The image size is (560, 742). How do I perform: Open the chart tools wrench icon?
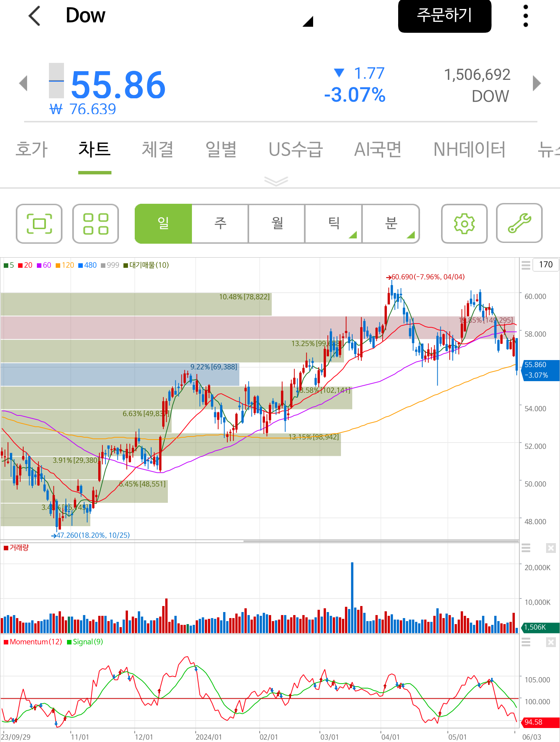click(519, 223)
